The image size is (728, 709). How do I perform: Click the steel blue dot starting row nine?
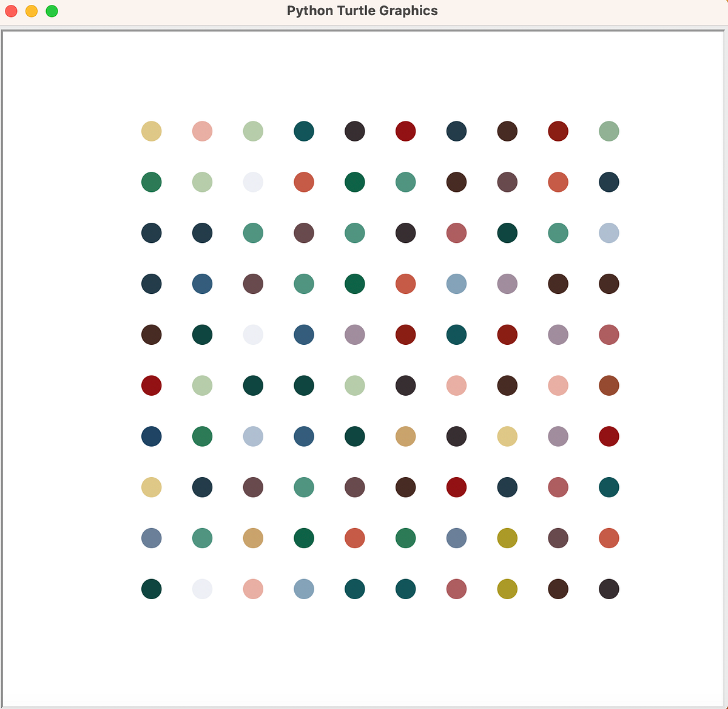pyautogui.click(x=151, y=538)
